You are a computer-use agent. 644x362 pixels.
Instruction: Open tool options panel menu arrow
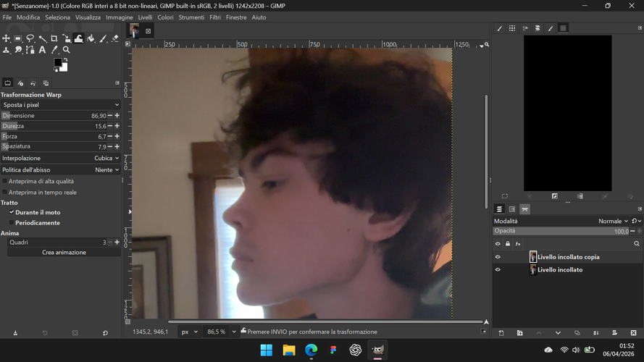point(117,83)
